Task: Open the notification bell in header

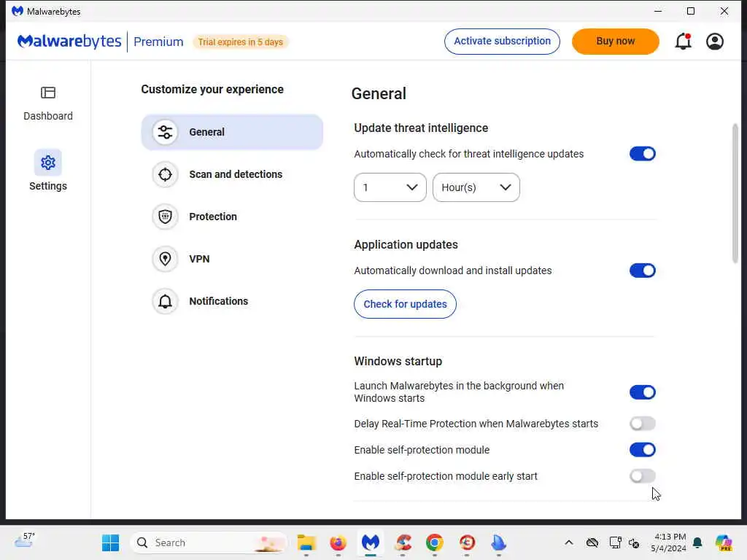Action: tap(683, 42)
